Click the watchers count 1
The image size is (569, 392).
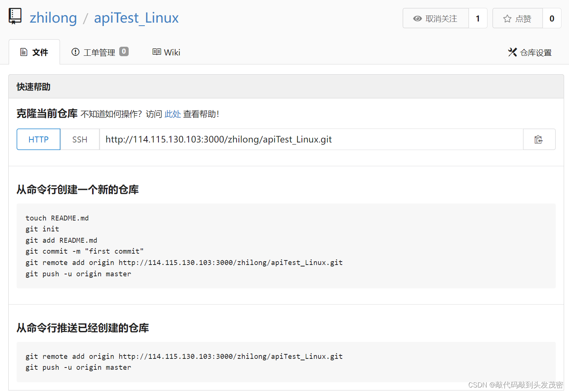pos(478,18)
